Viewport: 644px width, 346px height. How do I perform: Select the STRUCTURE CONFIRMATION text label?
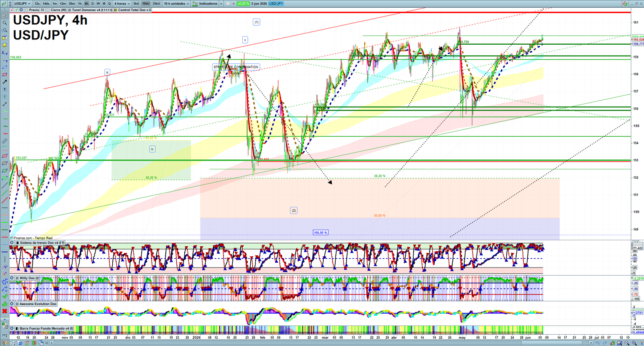click(236, 67)
